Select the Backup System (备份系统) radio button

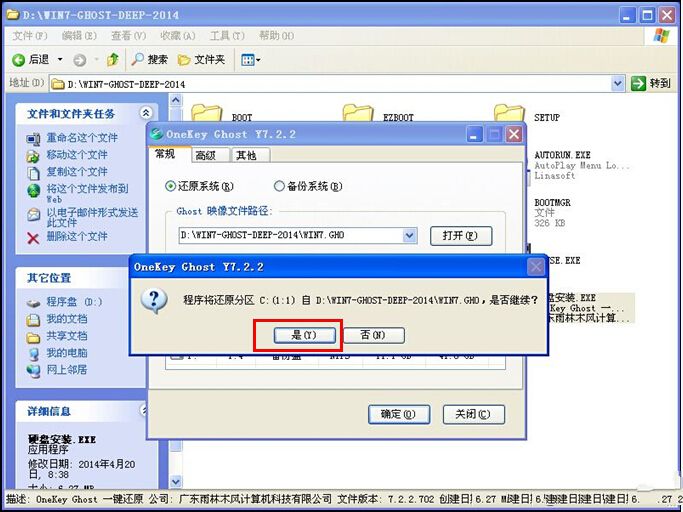click(279, 186)
